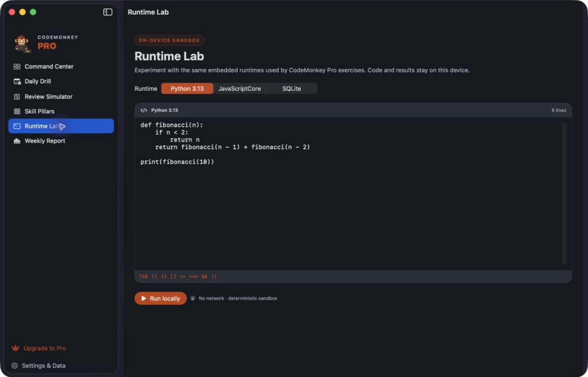Run the code with Run locally
Viewport: 588px width, 377px height.
tap(161, 298)
